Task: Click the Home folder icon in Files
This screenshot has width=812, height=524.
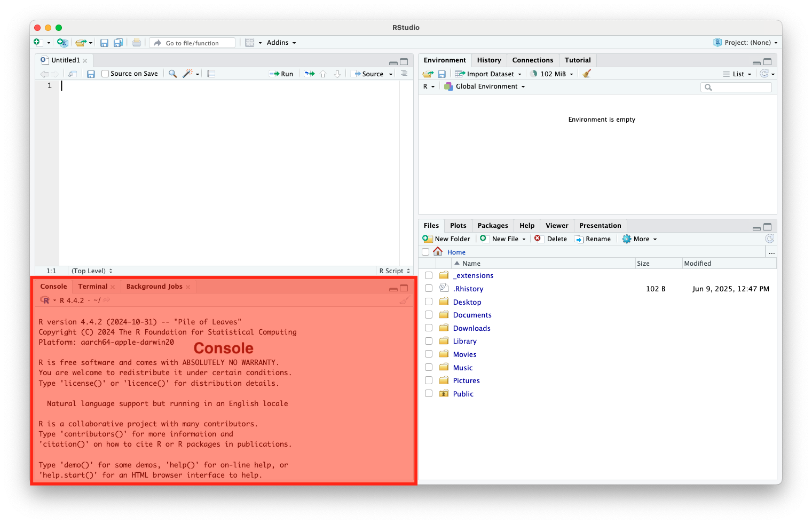Action: pos(438,251)
